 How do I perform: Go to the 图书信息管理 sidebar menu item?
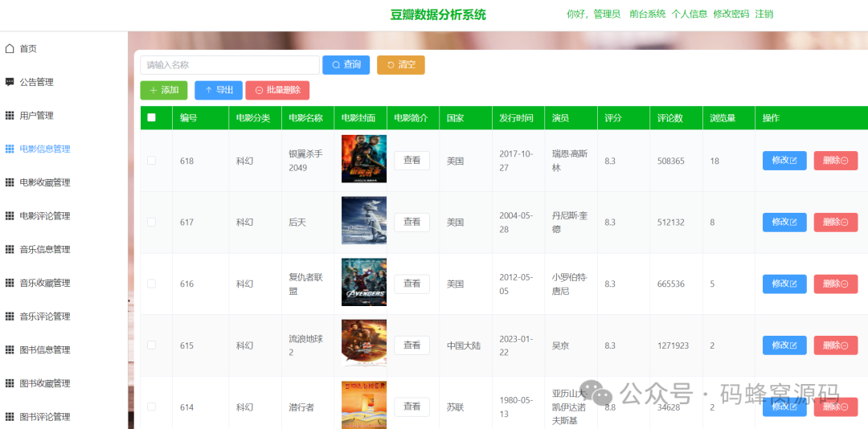[63, 349]
